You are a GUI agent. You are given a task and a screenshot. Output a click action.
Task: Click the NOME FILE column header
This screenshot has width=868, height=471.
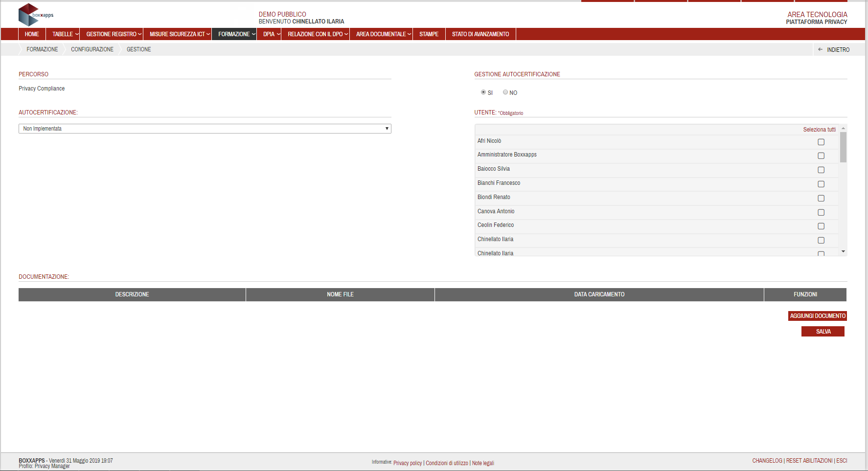[x=340, y=294]
